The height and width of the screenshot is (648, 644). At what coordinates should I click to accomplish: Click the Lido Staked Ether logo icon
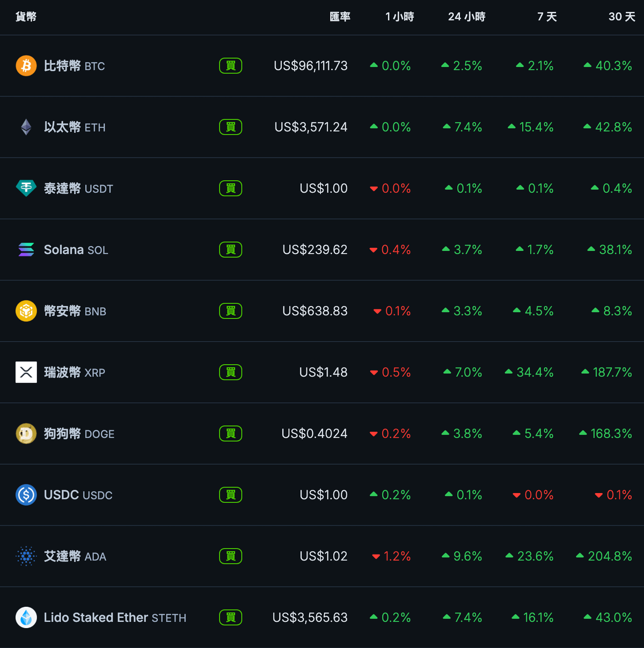[26, 617]
